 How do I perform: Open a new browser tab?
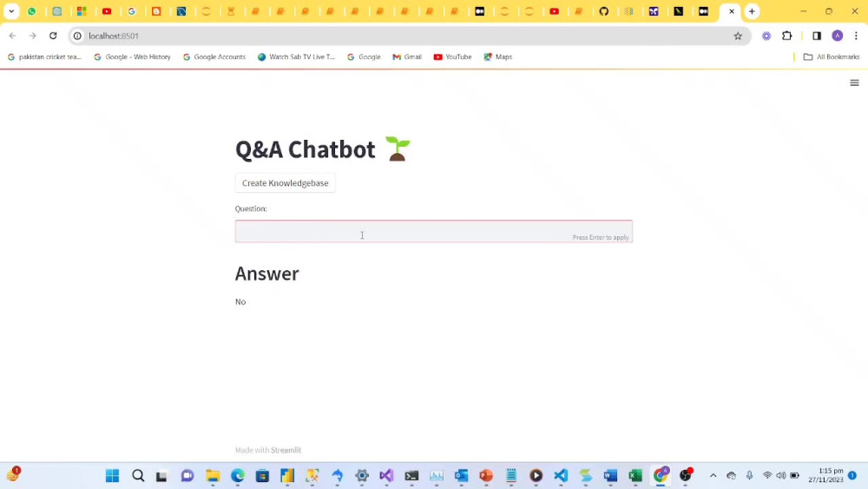(x=752, y=11)
